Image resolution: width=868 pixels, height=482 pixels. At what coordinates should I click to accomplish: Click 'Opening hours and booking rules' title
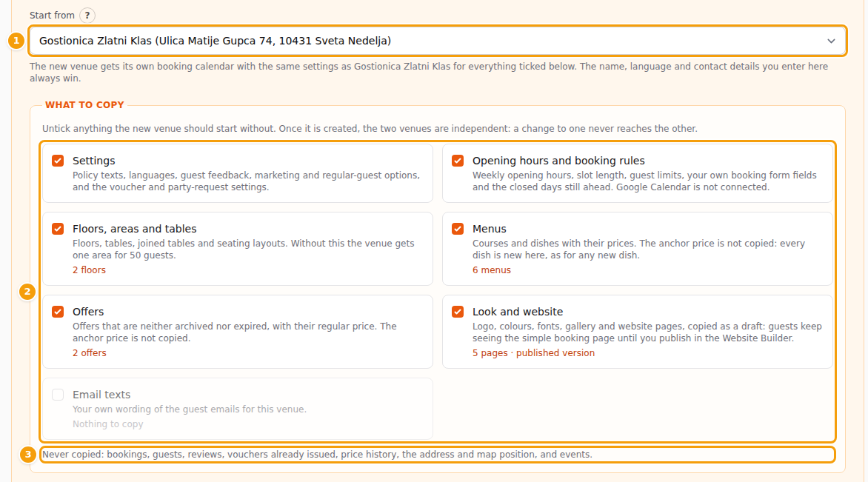point(558,161)
